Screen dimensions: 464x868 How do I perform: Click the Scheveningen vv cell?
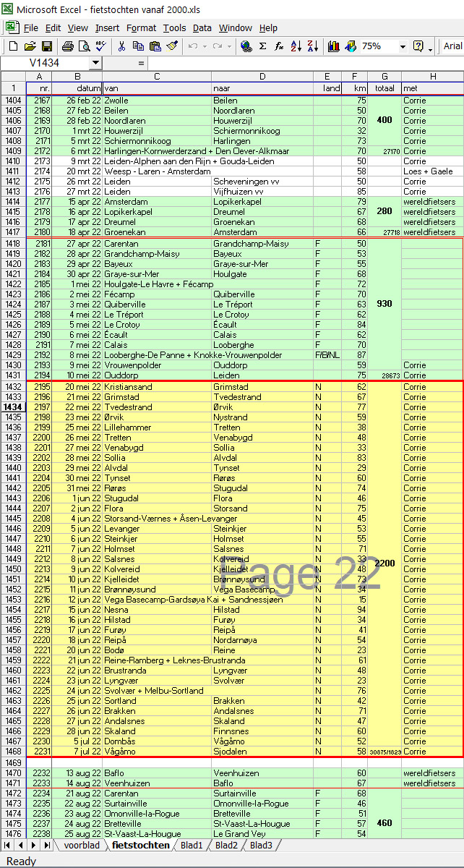[x=262, y=182]
